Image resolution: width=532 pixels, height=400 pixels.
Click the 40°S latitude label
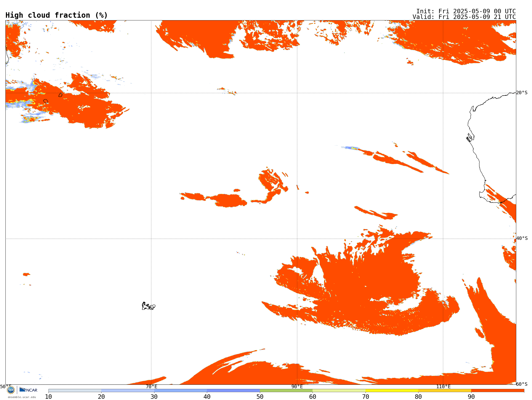(x=522, y=238)
